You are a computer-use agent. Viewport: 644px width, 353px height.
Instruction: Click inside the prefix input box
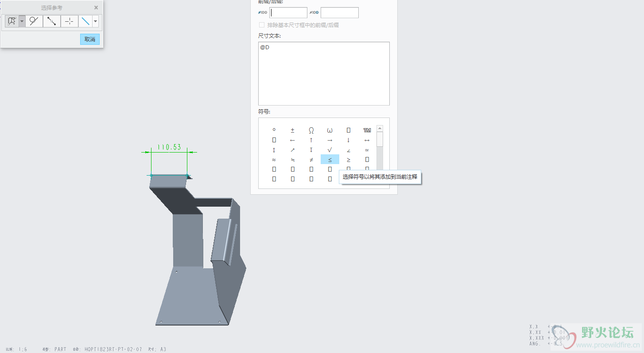(288, 12)
